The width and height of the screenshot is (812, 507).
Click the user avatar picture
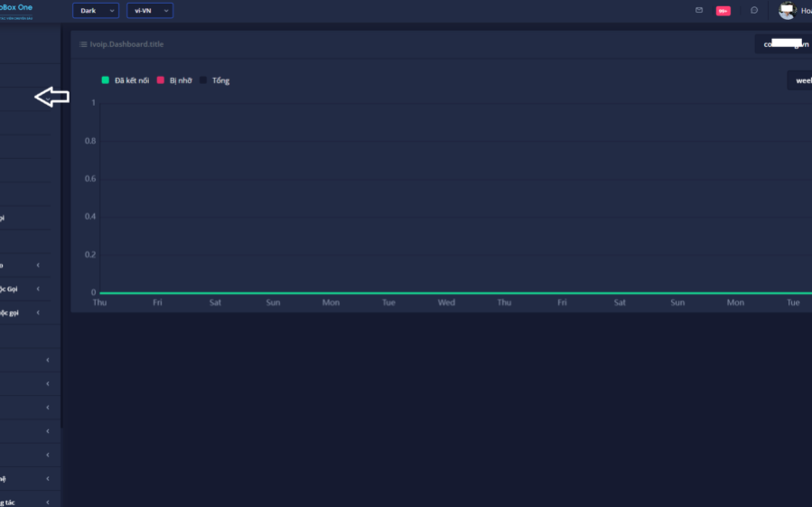(x=787, y=11)
